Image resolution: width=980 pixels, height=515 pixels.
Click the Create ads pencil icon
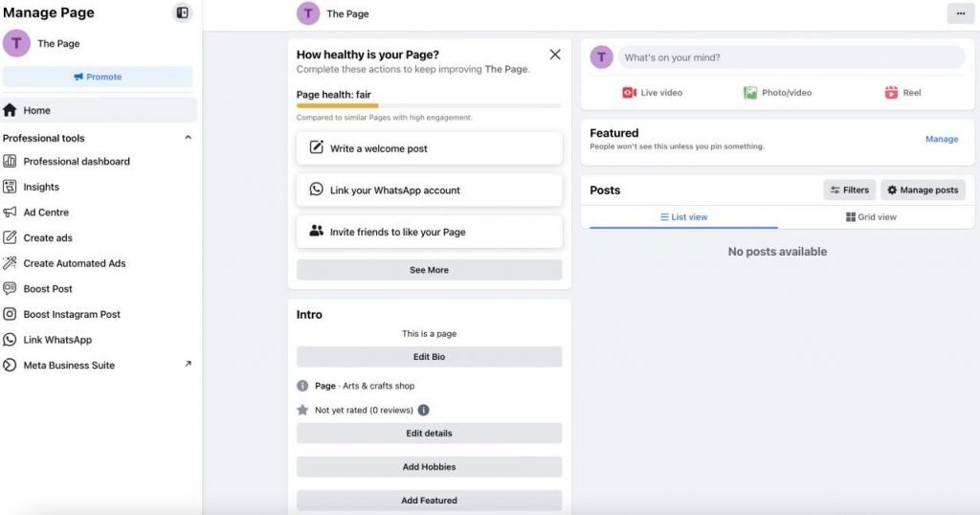(x=10, y=237)
